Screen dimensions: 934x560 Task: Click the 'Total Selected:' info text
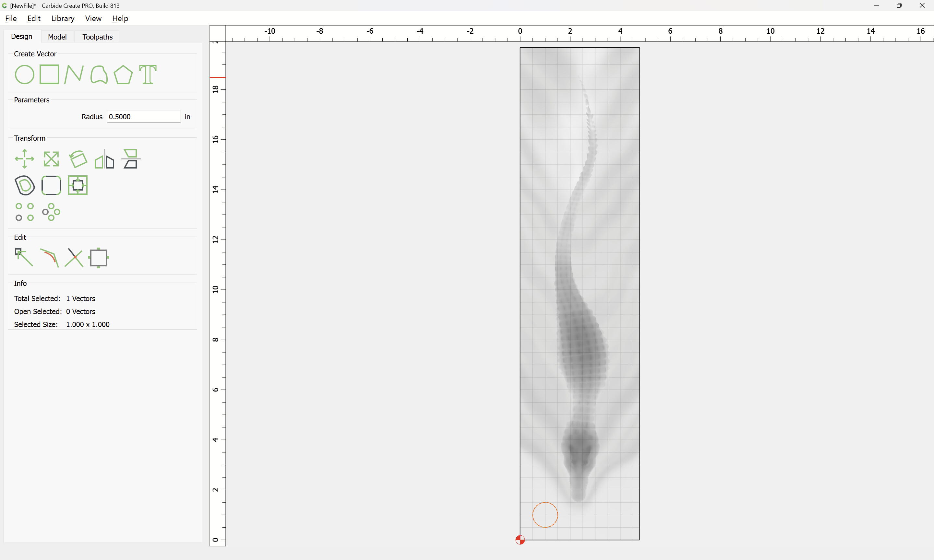coord(37,298)
